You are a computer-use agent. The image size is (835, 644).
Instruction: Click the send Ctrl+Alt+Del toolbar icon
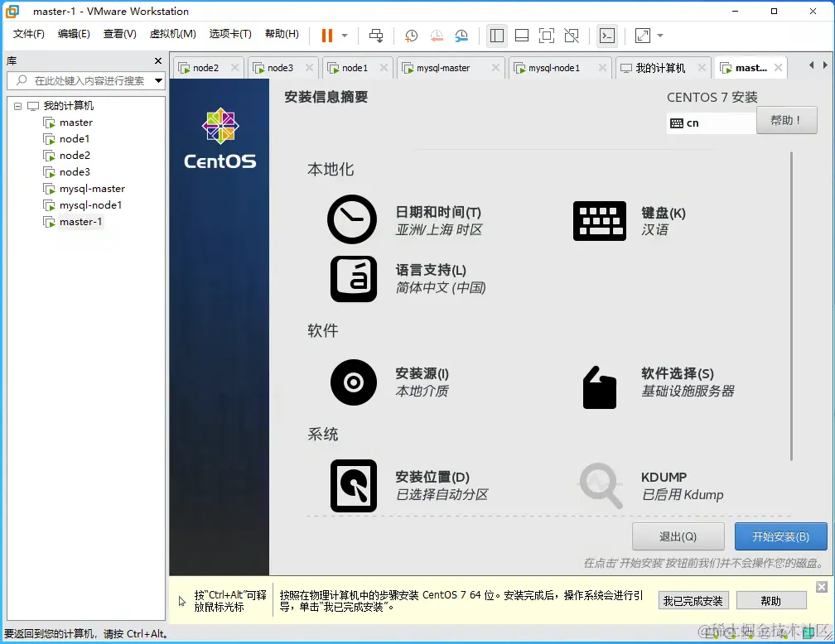(376, 36)
